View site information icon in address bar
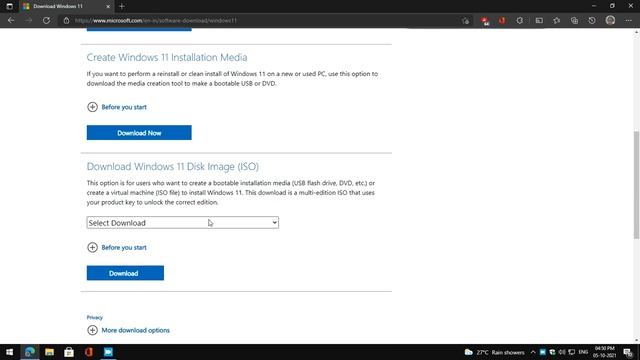The image size is (640, 360). (x=66, y=20)
